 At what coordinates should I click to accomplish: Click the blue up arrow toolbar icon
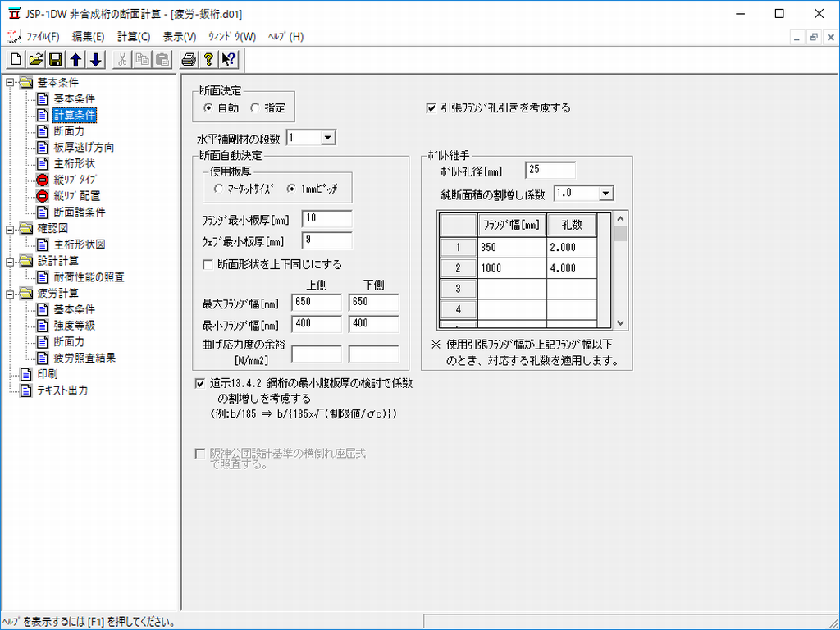[x=75, y=59]
